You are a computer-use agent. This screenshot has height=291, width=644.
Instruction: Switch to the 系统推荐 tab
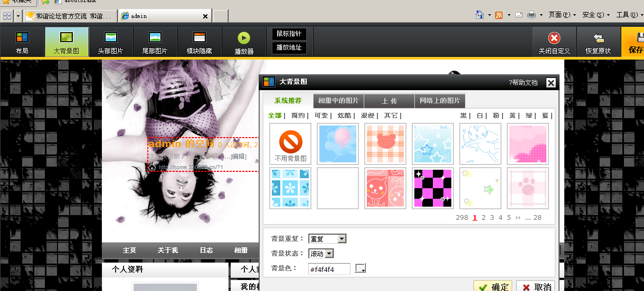(288, 101)
